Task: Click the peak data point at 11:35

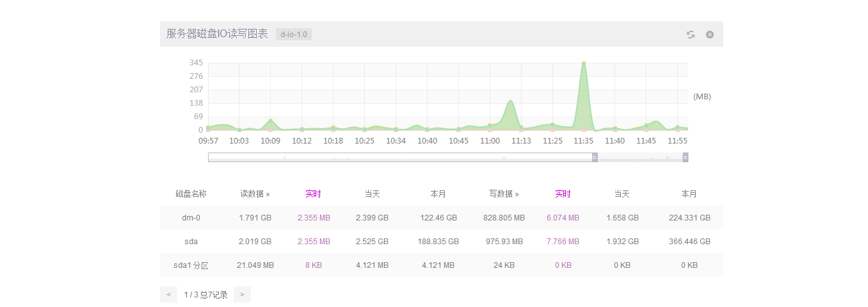Action: (x=584, y=63)
